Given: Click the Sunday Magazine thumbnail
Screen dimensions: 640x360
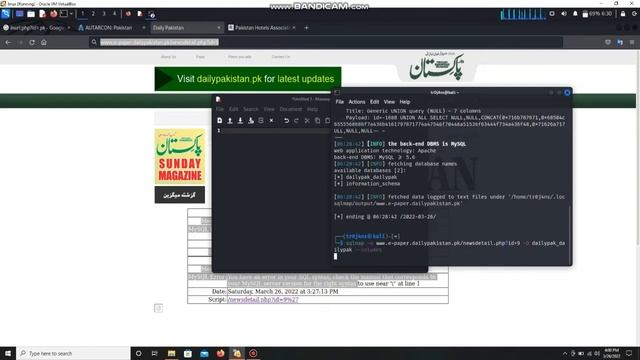Looking at the screenshot, I should (x=180, y=156).
